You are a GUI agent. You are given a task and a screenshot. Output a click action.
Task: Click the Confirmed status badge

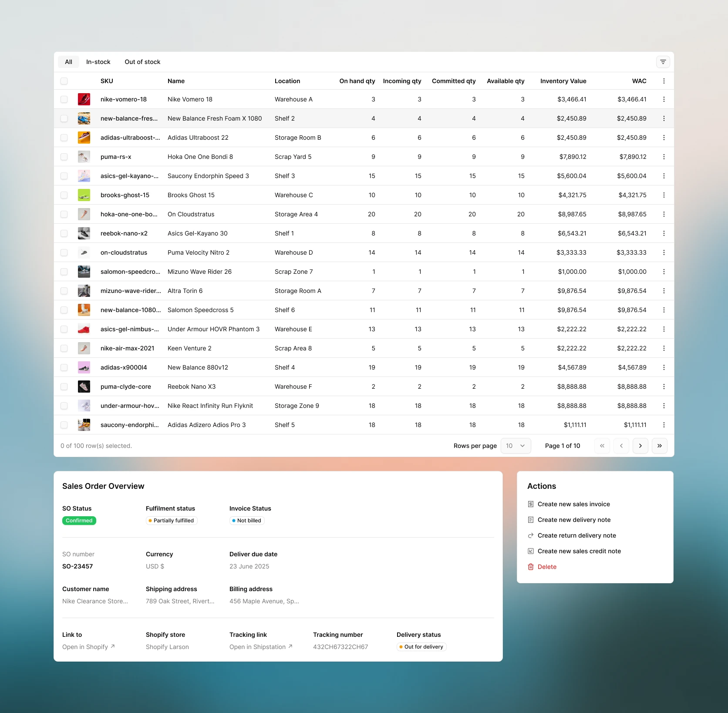click(x=79, y=521)
